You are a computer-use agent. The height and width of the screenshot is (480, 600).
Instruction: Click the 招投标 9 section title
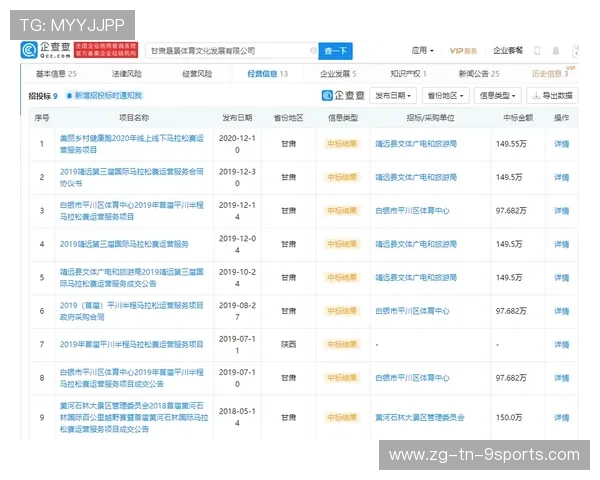[x=43, y=96]
